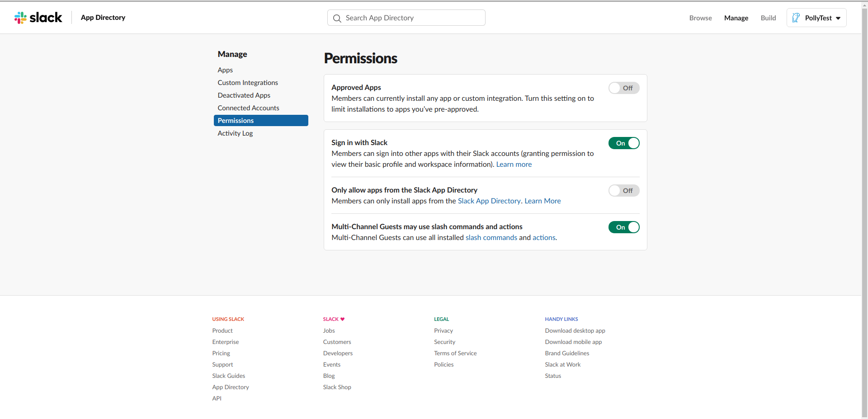Open the Apps sidebar section
This screenshot has height=419, width=868.
(225, 70)
